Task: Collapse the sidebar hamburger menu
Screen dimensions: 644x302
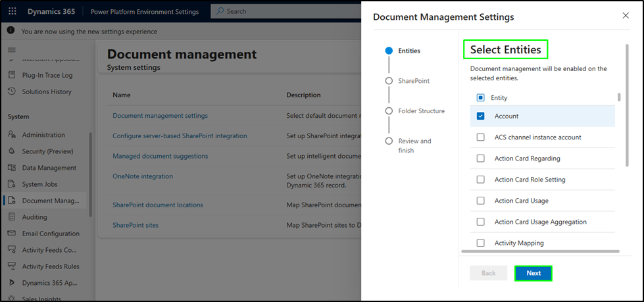Action: [x=11, y=50]
